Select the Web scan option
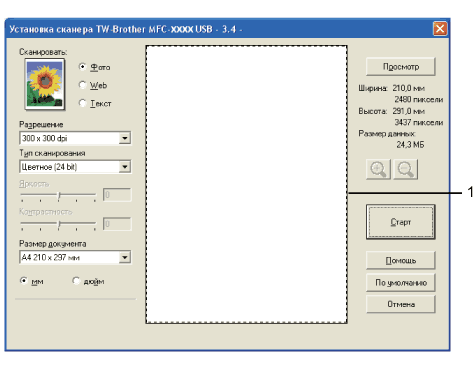 coord(83,85)
